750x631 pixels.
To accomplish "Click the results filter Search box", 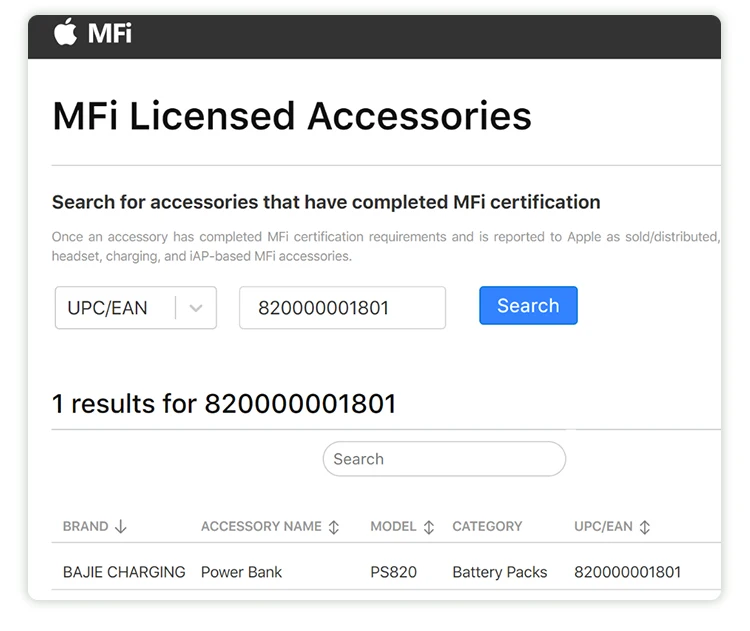I will click(444, 459).
